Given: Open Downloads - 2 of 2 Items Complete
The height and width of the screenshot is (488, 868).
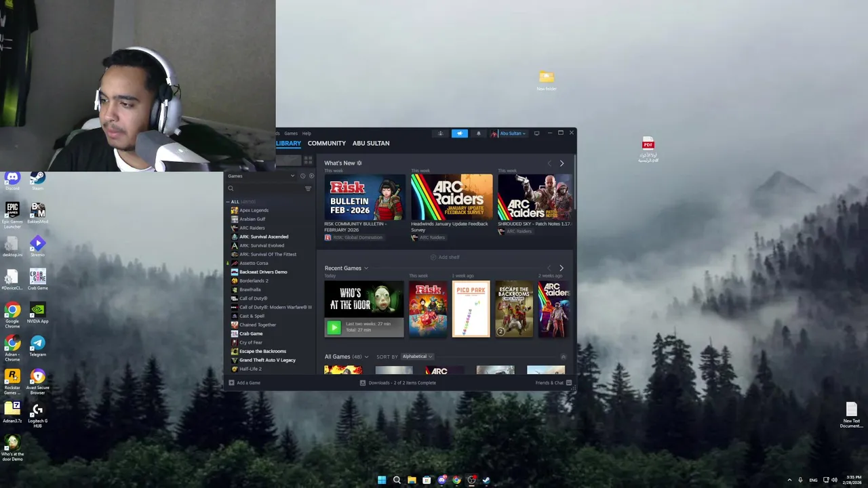Looking at the screenshot, I should click(x=402, y=383).
